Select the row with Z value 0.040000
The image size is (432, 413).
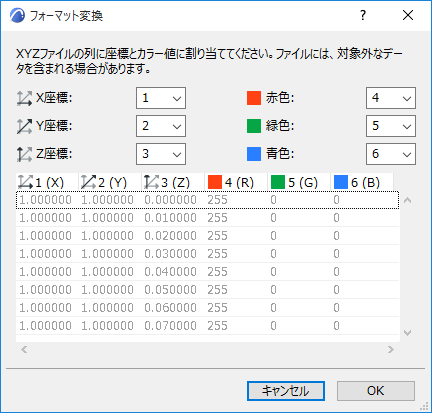click(207, 272)
